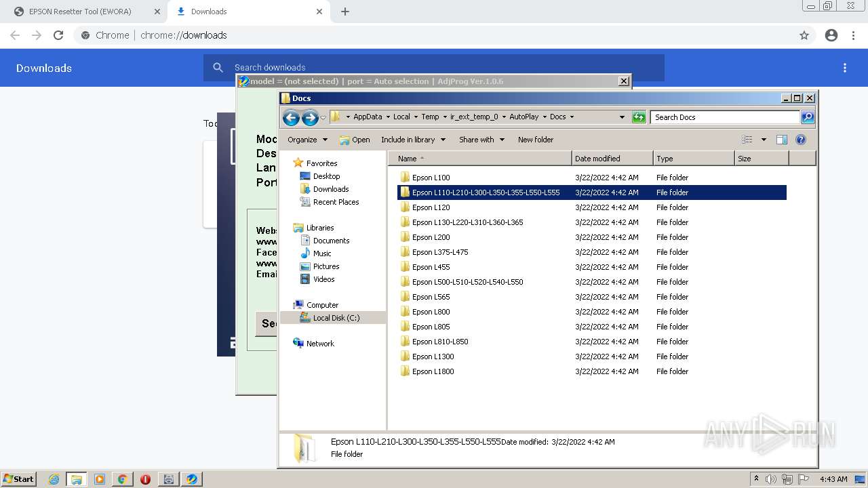The image size is (868, 488).
Task: Open Chrome three-dot menu
Action: tap(853, 35)
